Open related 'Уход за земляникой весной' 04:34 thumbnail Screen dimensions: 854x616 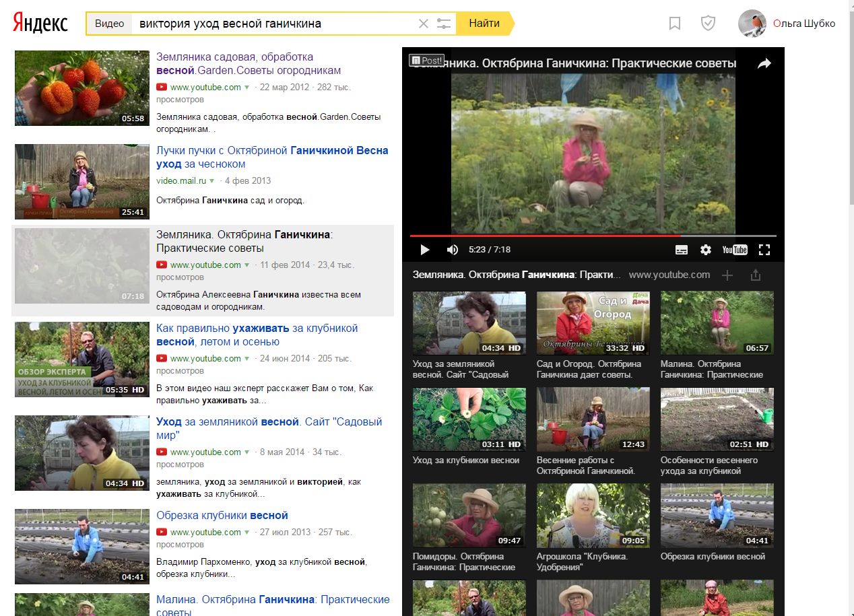[x=469, y=323]
